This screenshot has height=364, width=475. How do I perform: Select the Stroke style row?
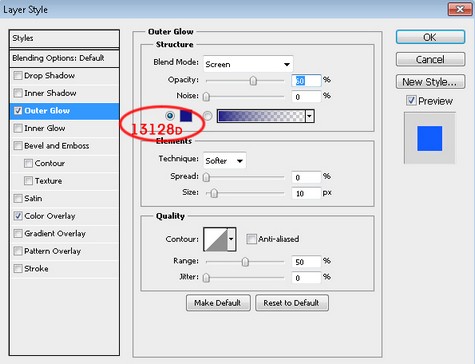coord(64,269)
